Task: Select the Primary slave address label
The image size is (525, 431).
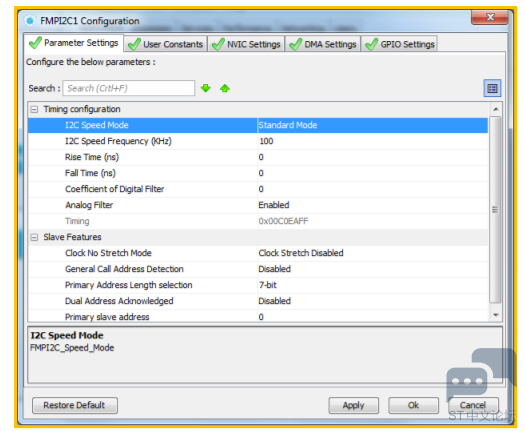Action: 107,317
